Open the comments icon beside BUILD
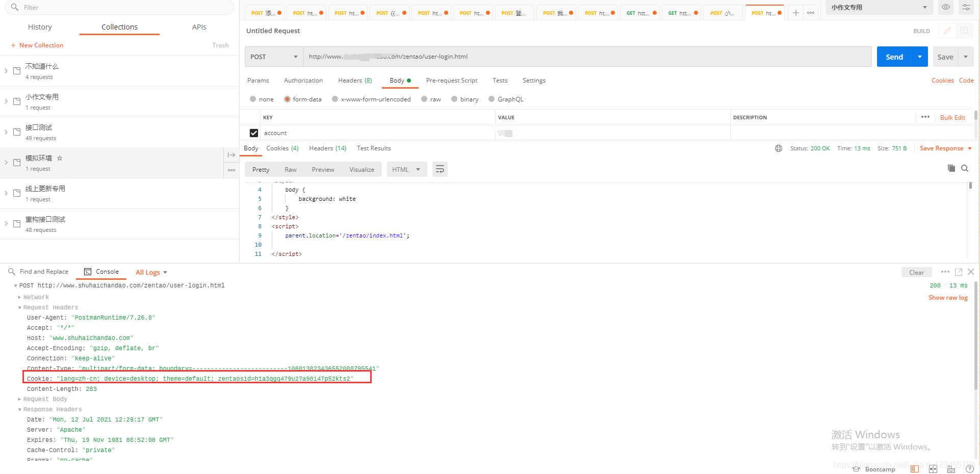 (964, 31)
